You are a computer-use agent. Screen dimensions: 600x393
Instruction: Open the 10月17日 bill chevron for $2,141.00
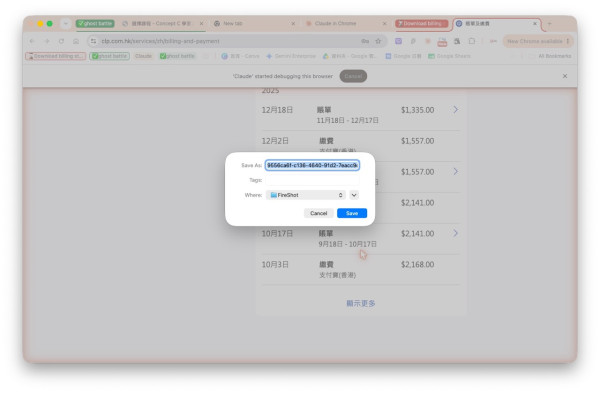(455, 233)
